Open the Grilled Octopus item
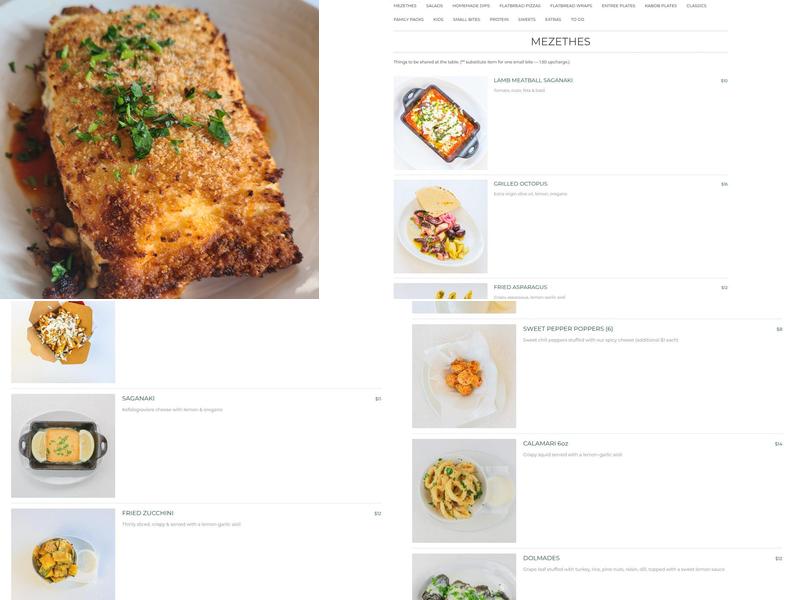 (520, 184)
